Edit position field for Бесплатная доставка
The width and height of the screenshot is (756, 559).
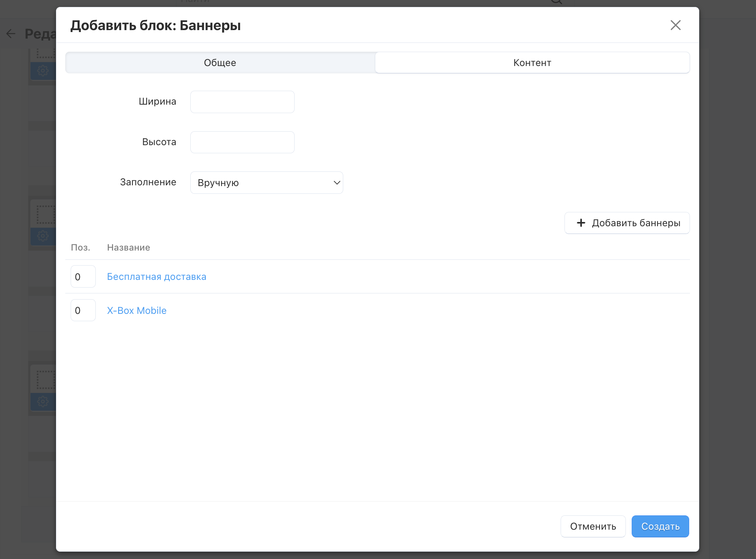pos(83,276)
